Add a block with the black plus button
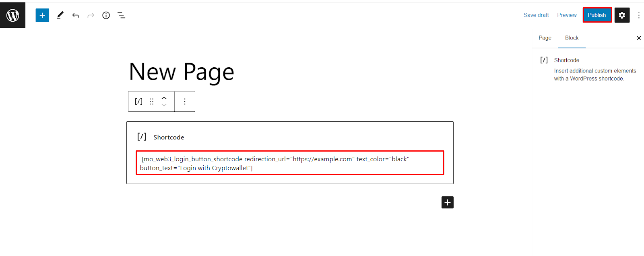The width and height of the screenshot is (644, 256). [x=448, y=202]
